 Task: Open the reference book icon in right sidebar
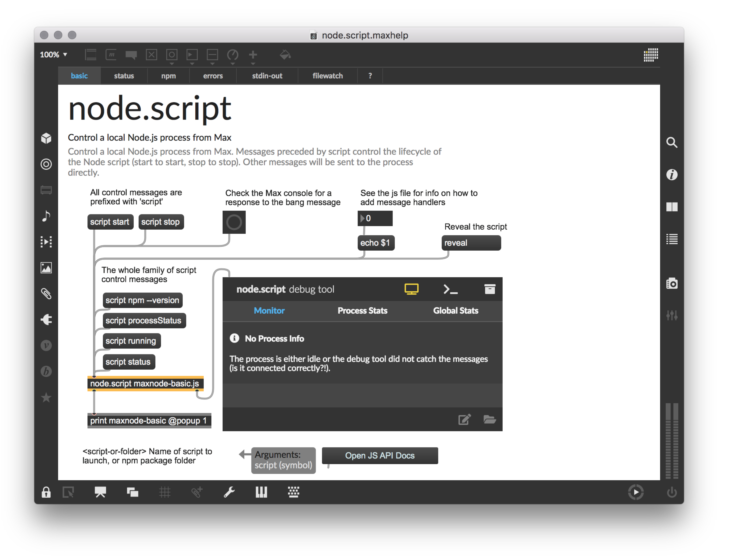pyautogui.click(x=671, y=207)
